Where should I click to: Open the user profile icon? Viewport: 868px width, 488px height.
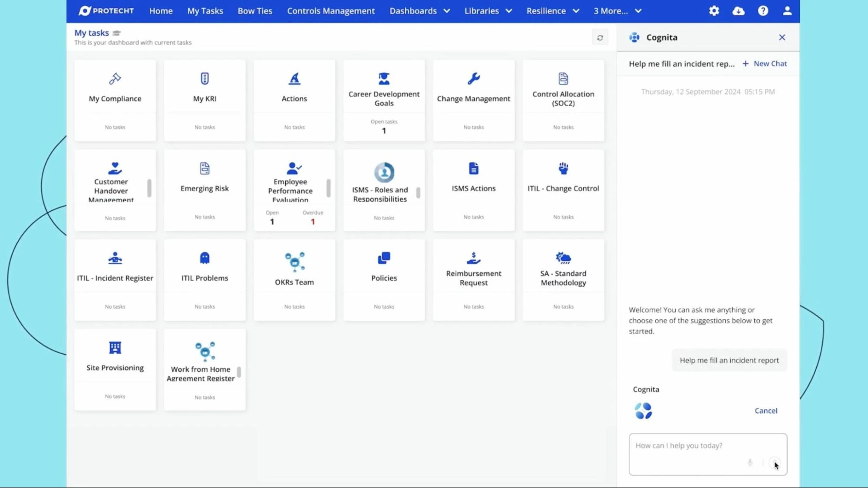pos(787,11)
